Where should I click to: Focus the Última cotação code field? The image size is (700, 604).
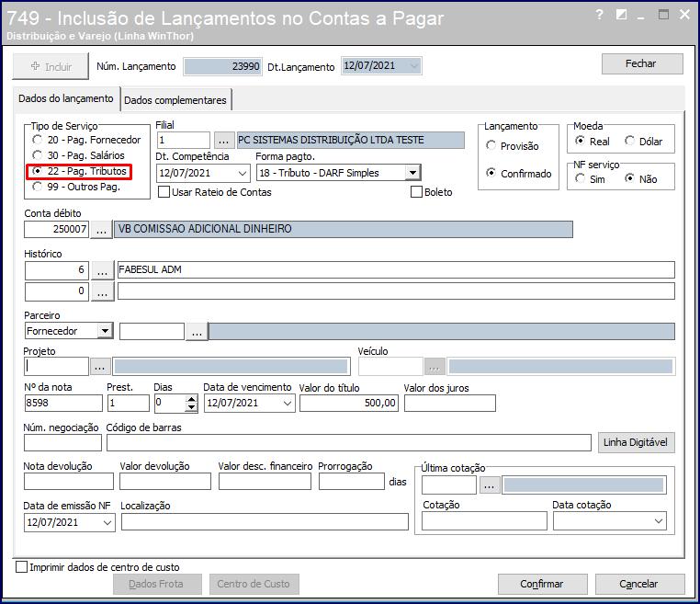pos(448,485)
